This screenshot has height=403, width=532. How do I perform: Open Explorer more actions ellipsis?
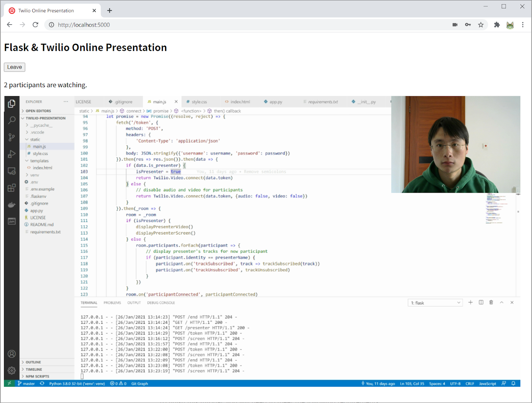pos(66,101)
